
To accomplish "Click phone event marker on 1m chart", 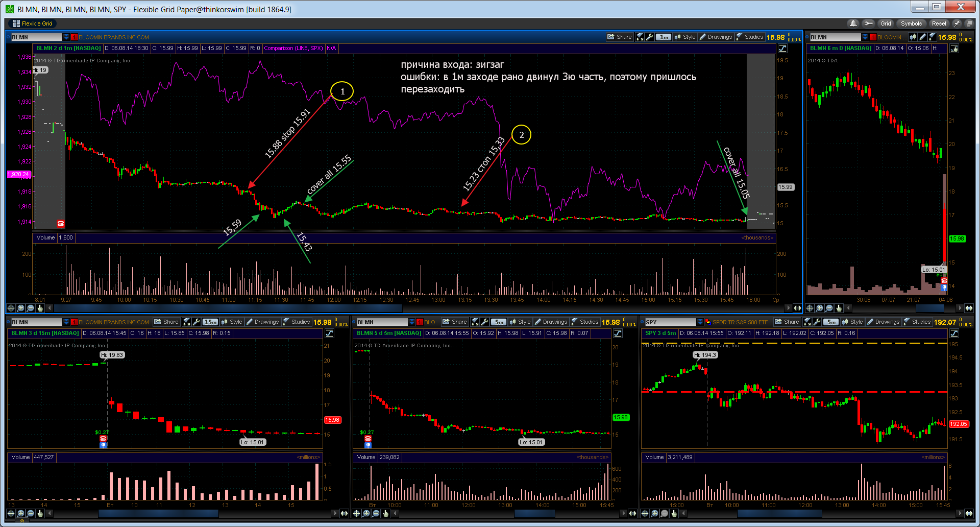I will click(61, 223).
